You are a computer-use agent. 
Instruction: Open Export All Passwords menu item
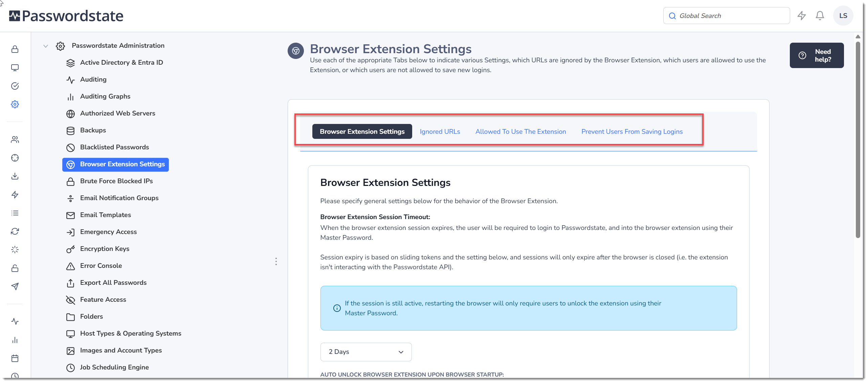113,282
